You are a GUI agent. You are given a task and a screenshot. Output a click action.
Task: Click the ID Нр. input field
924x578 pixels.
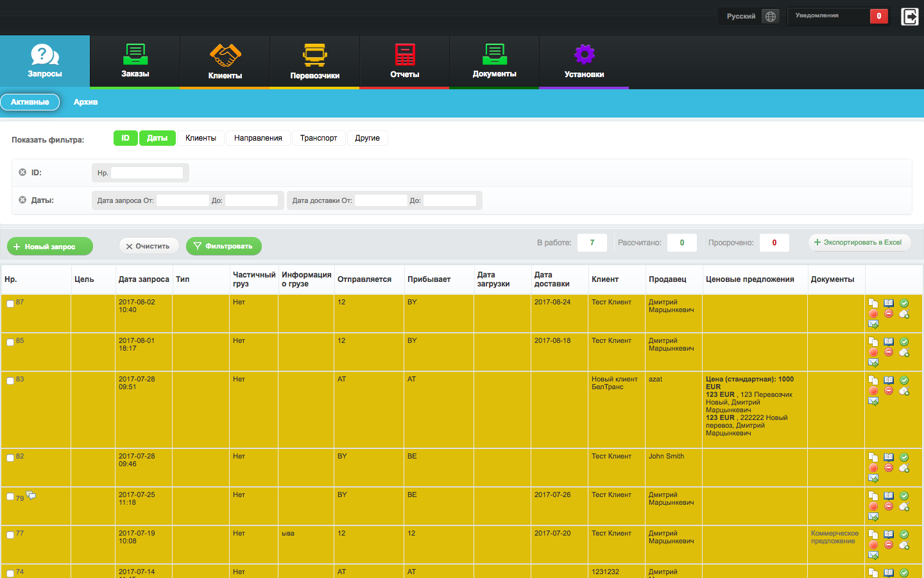pos(147,173)
